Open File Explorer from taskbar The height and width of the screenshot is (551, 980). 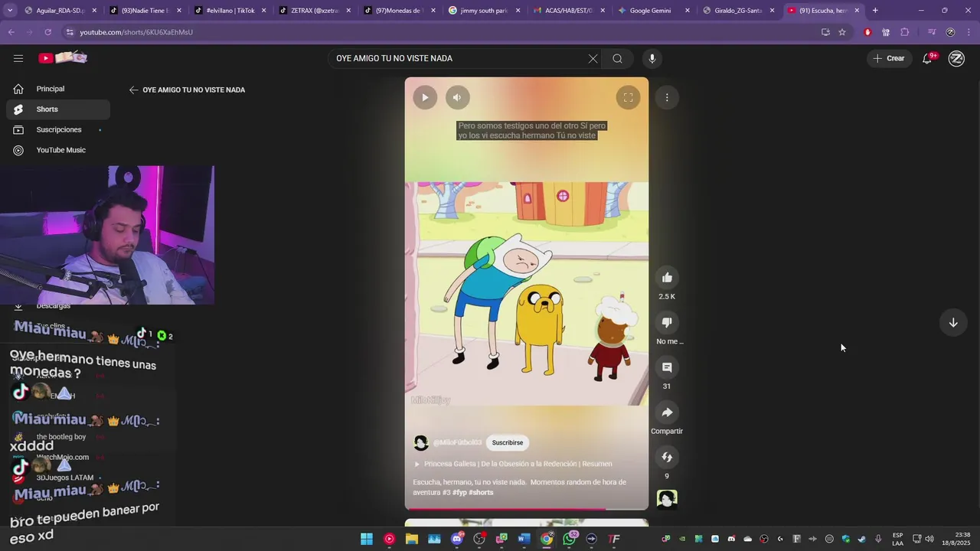click(412, 540)
